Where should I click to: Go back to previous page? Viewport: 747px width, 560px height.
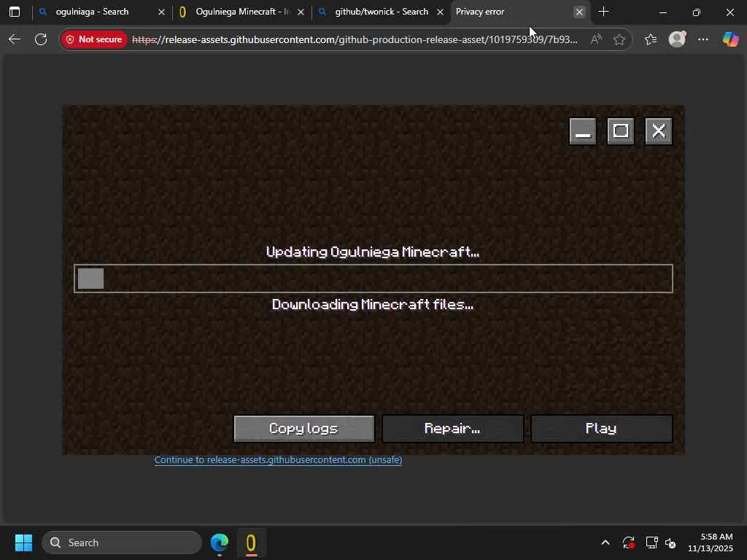coord(15,39)
